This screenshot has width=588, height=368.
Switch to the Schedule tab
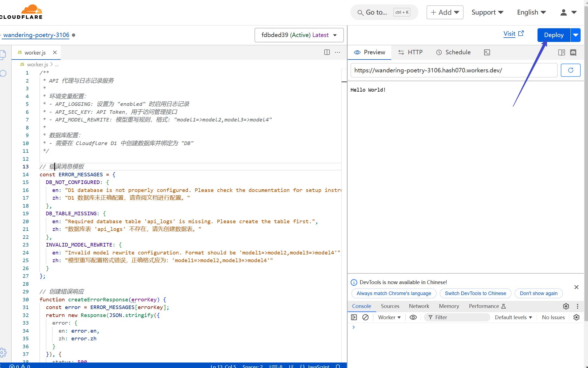pos(453,52)
